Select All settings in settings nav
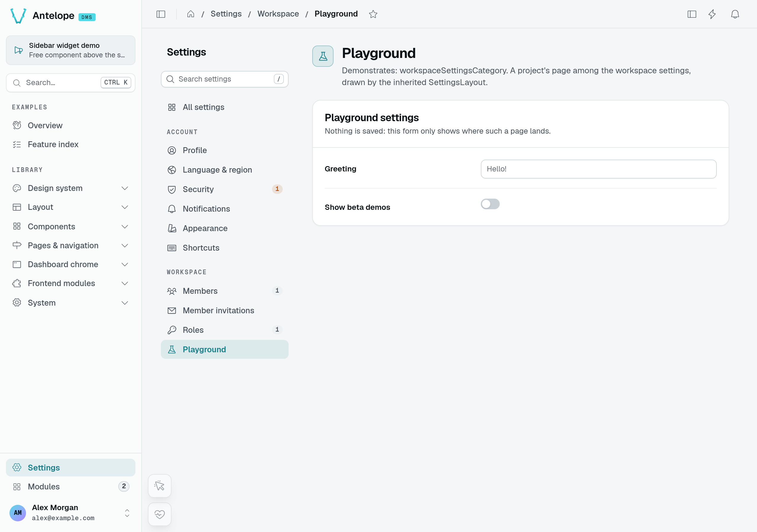Screen dimensions: 757x532 [224, 107]
